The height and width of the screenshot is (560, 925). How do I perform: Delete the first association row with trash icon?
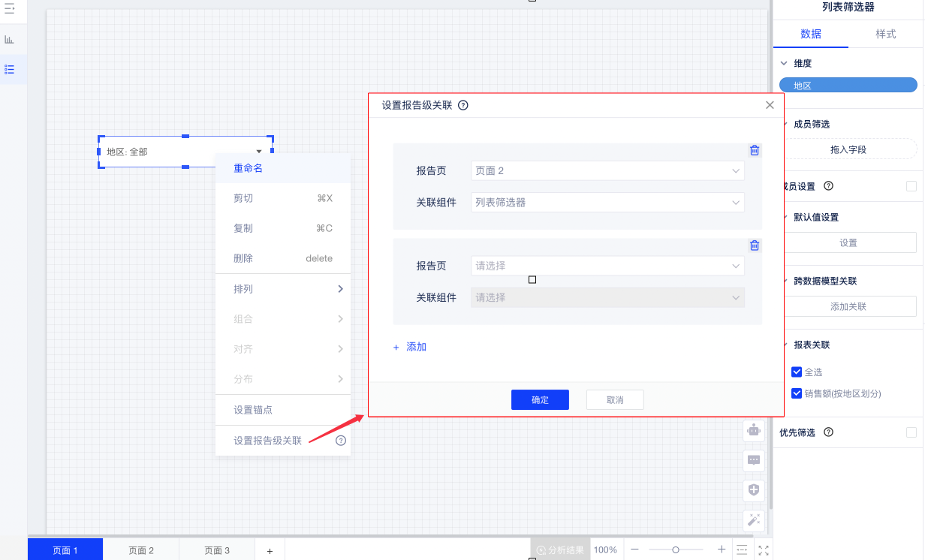(x=755, y=150)
